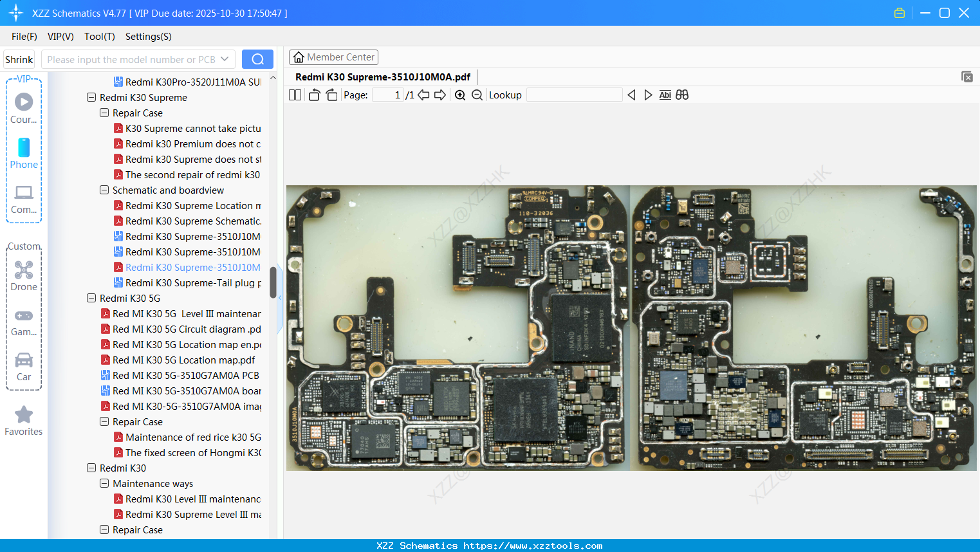Go to next page arrow

point(440,95)
